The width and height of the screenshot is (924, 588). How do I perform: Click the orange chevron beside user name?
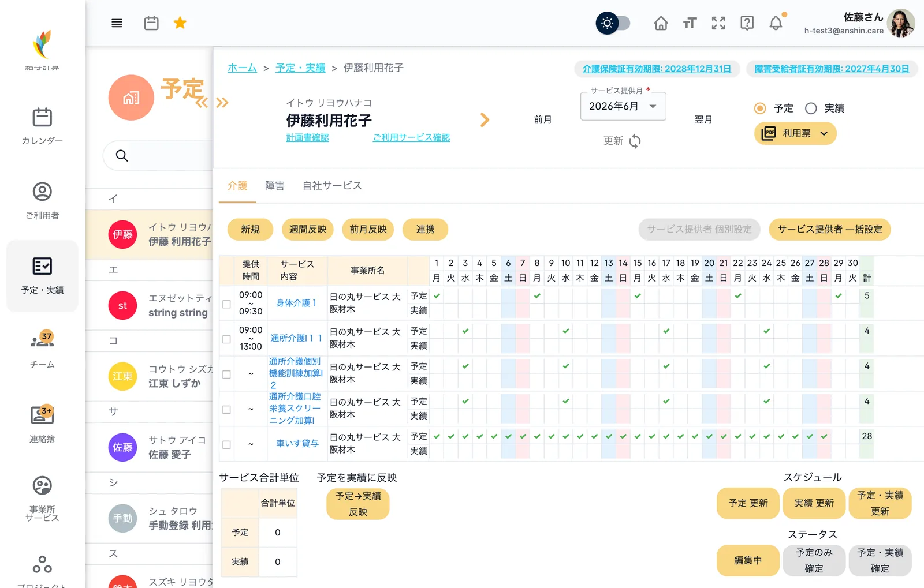485,119
